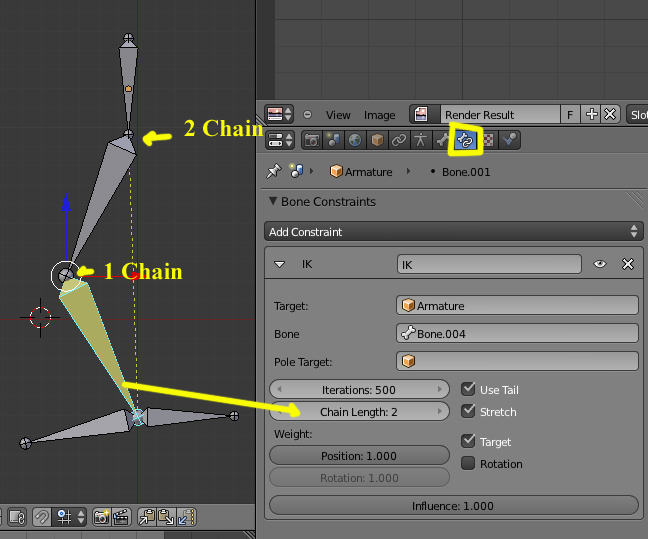Open the properties editor type selector
648x539 pixels.
click(x=279, y=140)
